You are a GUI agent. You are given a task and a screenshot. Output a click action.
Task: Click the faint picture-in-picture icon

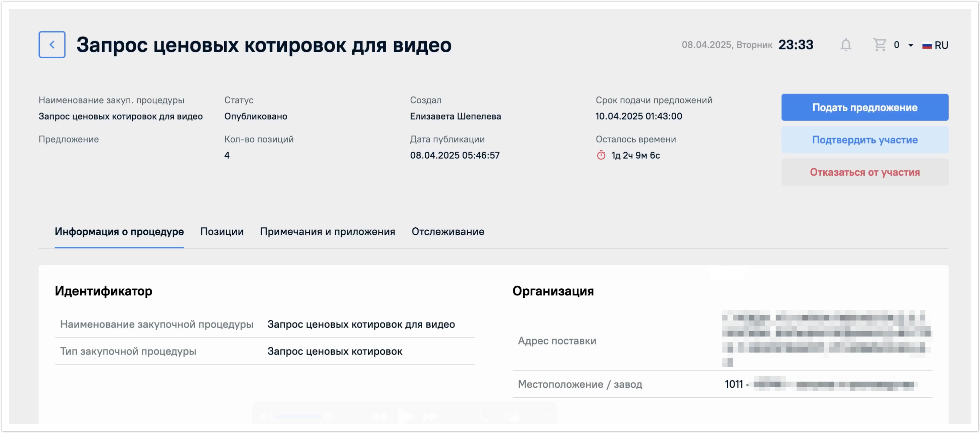(512, 417)
